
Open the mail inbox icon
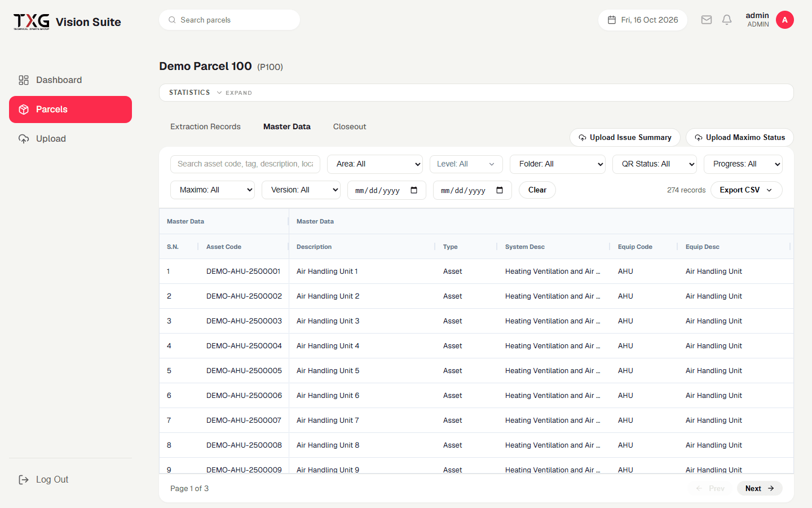(x=707, y=20)
